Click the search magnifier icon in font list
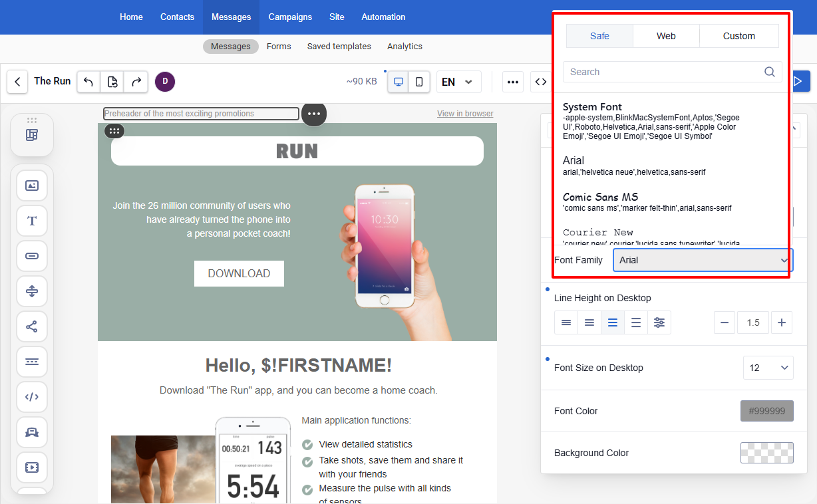The image size is (817, 504). [x=770, y=72]
